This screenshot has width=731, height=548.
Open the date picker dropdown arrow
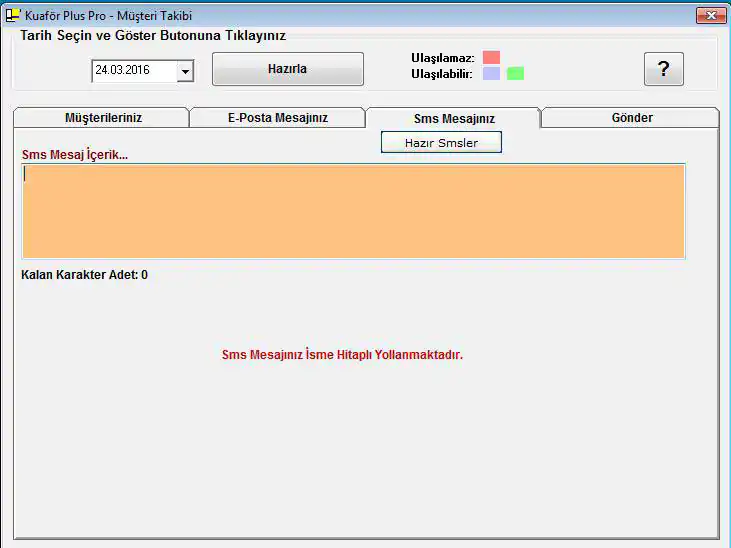tap(185, 71)
